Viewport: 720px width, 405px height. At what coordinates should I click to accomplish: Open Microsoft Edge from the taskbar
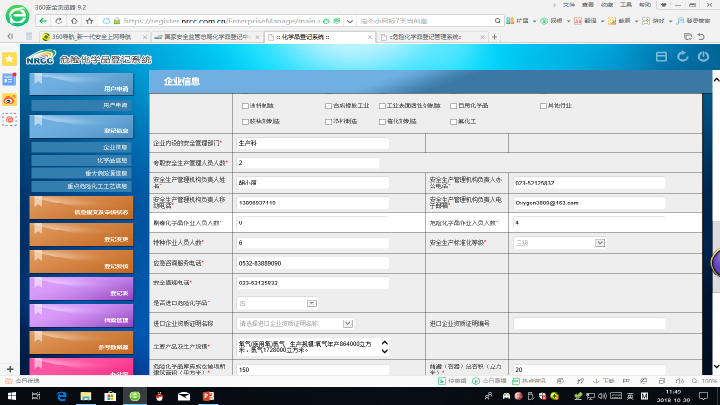61,396
